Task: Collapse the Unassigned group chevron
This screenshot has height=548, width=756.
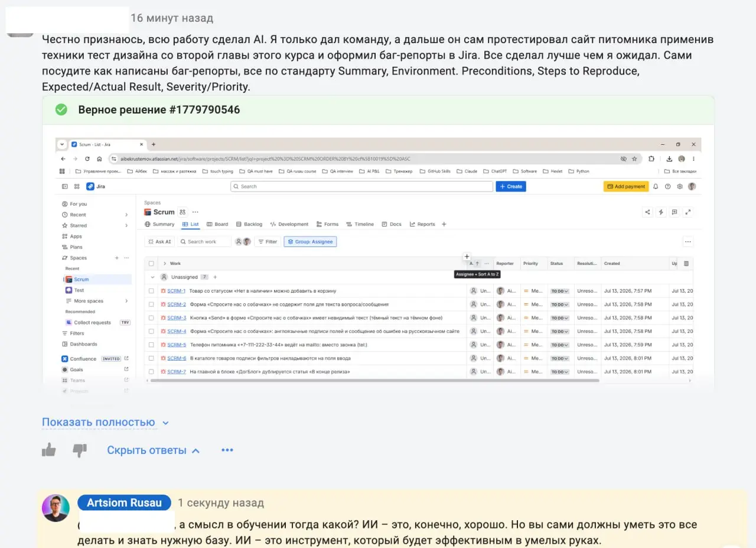Action: tap(152, 277)
